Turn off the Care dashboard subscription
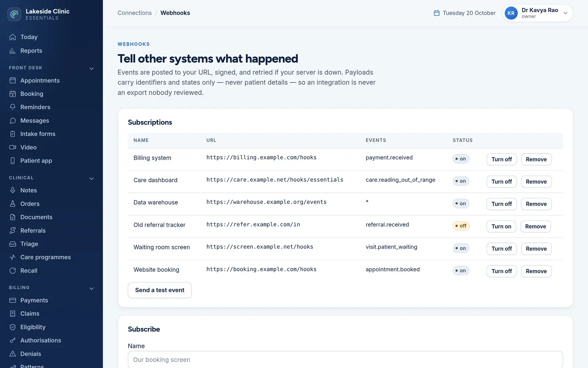This screenshot has height=368, width=588. click(x=502, y=182)
